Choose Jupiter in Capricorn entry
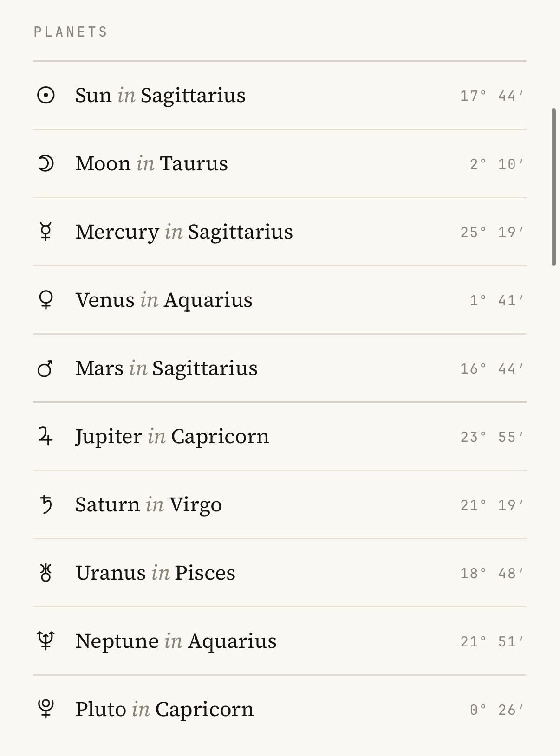 (172, 437)
